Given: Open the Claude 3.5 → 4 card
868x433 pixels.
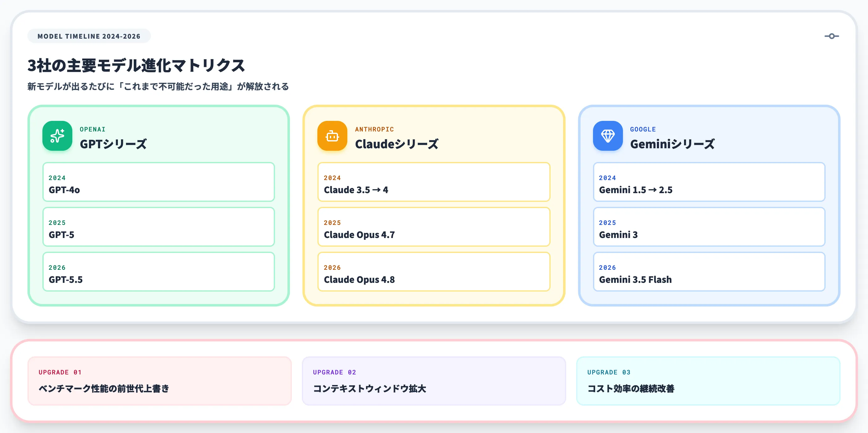Looking at the screenshot, I should click(434, 182).
